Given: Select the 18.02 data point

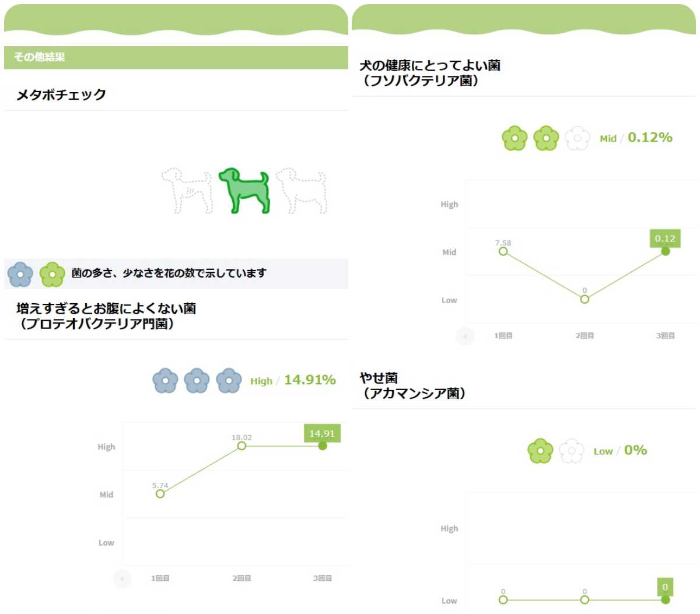Looking at the screenshot, I should [242, 446].
